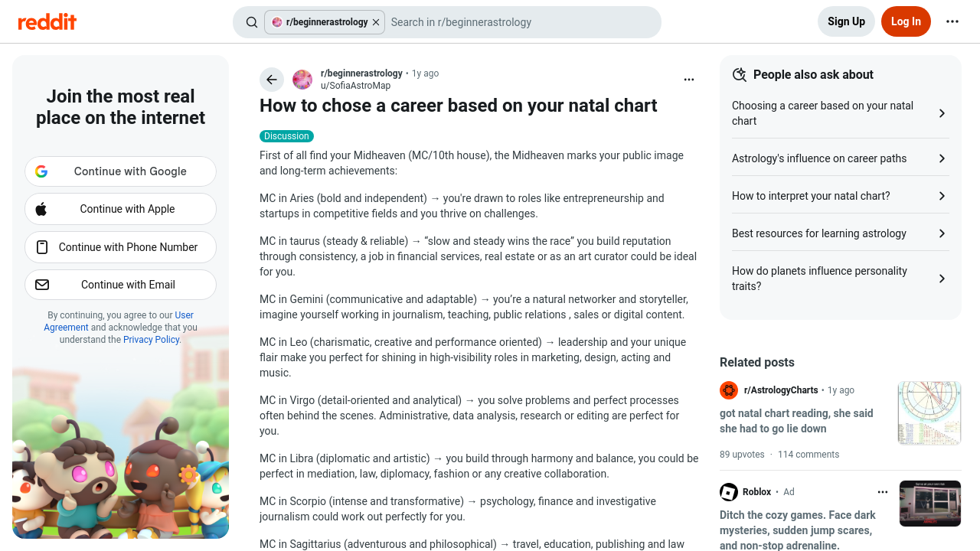Open the u/SofiaAstroMap profile link

pos(355,86)
